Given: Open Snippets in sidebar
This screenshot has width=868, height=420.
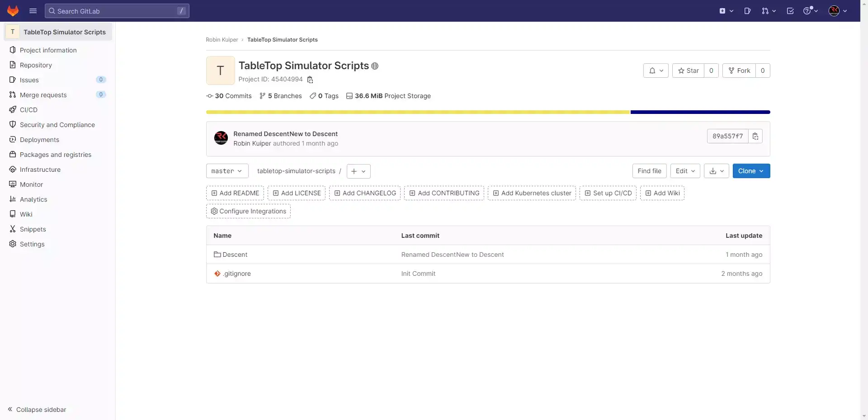Looking at the screenshot, I should point(58,229).
